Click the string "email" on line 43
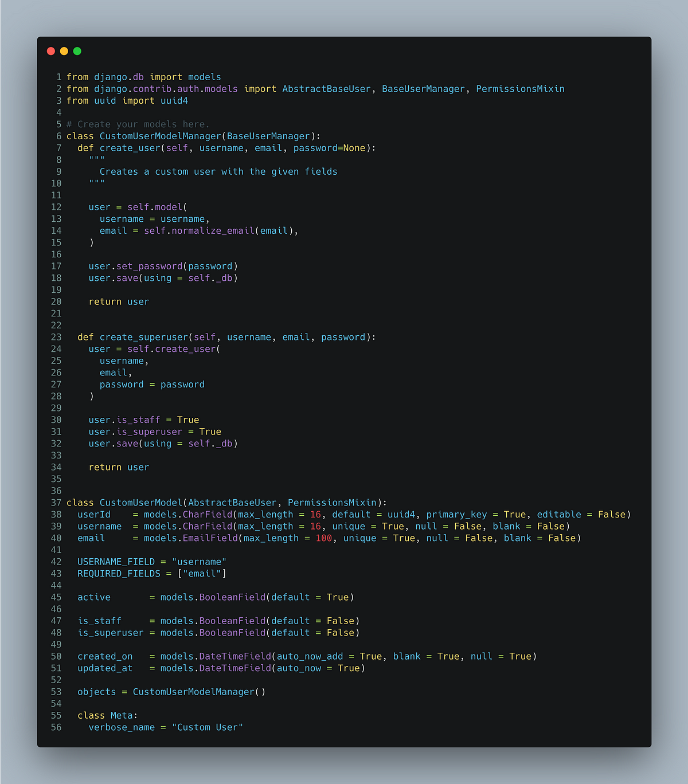Viewport: 688px width, 784px height. (202, 574)
